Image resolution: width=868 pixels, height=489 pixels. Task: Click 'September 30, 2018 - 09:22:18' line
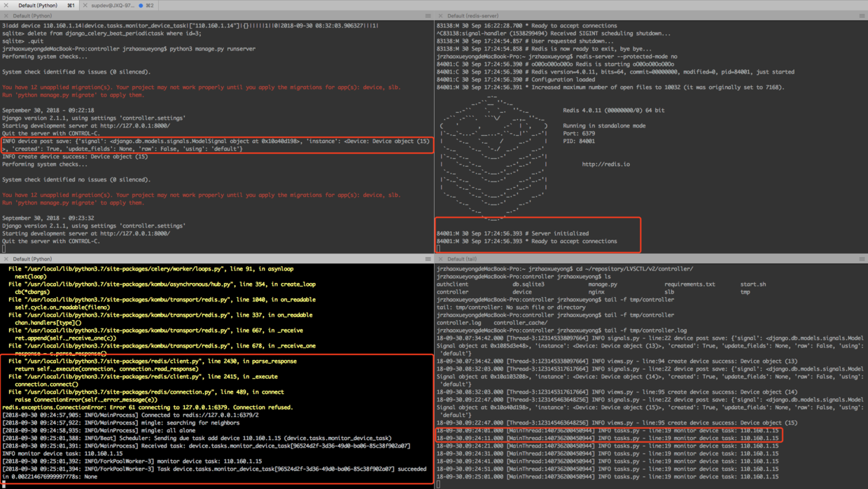(48, 110)
